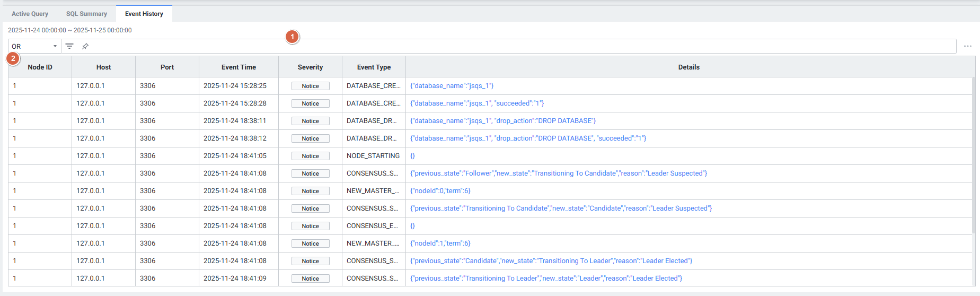Click the red badge numbered 2

coord(13,58)
